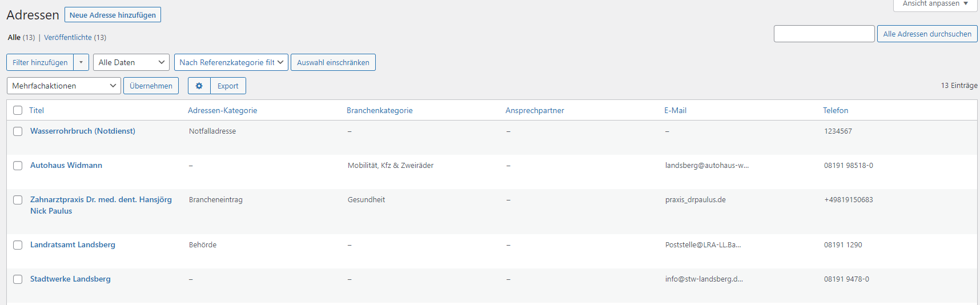Select the Autohaus Widmann row checkbox
Viewport: 980px width, 305px height.
(18, 166)
